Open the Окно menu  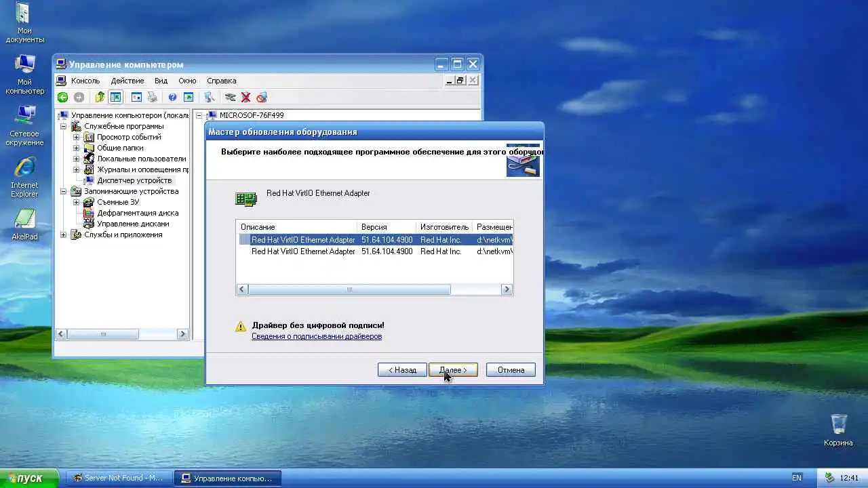[x=187, y=81]
